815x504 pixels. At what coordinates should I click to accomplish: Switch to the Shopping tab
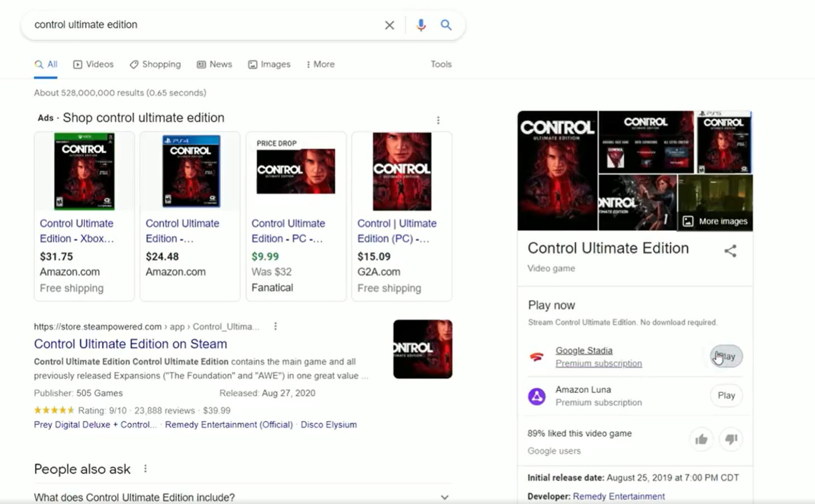click(155, 64)
